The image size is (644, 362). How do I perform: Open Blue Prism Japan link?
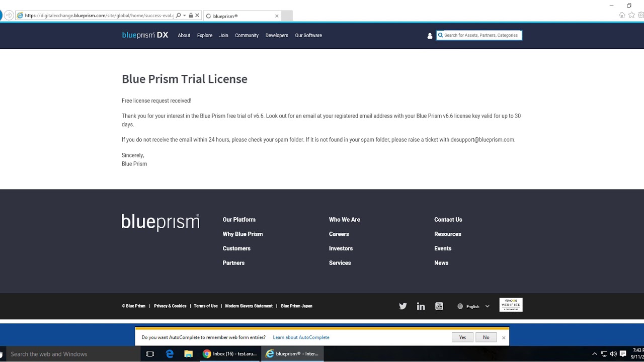tap(296, 306)
